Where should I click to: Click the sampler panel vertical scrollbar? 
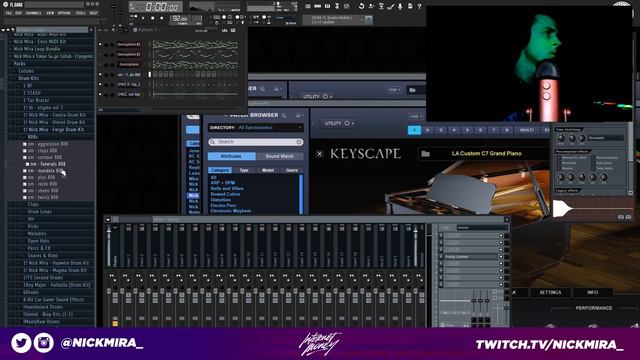pos(630,160)
